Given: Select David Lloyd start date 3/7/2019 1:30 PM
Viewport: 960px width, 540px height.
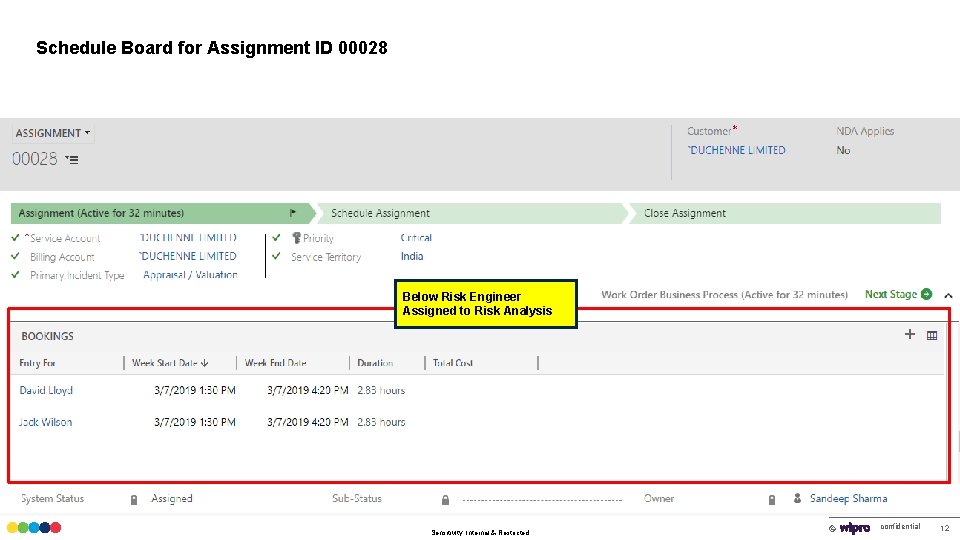Looking at the screenshot, I should click(195, 390).
